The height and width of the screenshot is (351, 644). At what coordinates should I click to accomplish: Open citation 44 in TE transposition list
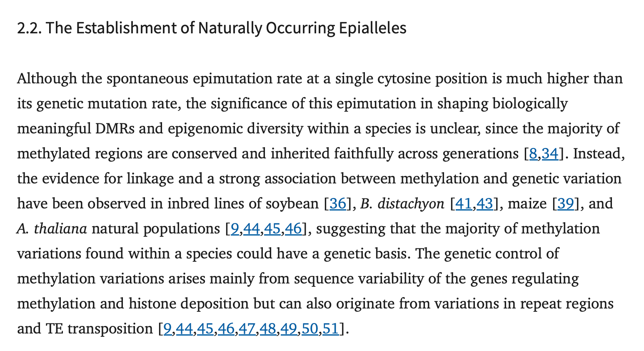click(184, 329)
